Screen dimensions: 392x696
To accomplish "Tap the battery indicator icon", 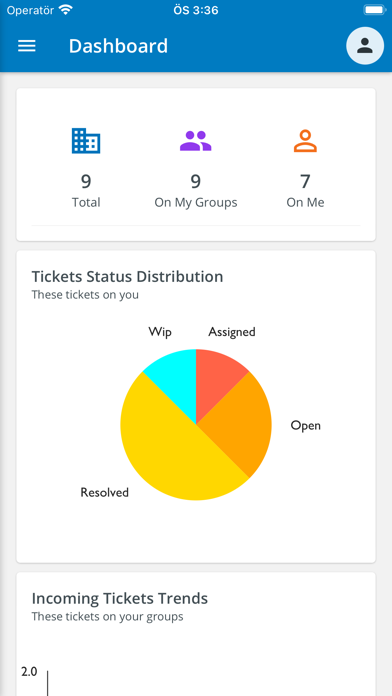I will click(x=374, y=10).
